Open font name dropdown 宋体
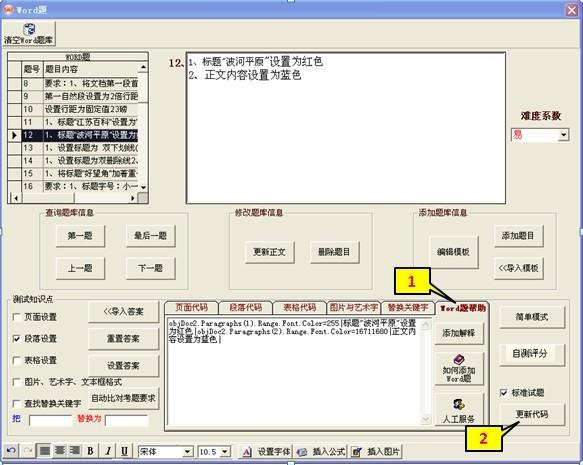This screenshot has height=465, width=583. pos(188,452)
